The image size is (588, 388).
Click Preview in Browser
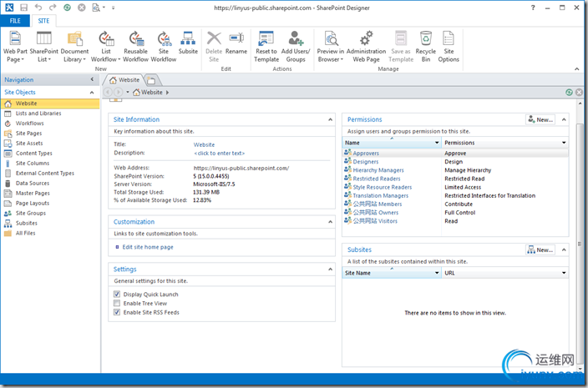[331, 47]
